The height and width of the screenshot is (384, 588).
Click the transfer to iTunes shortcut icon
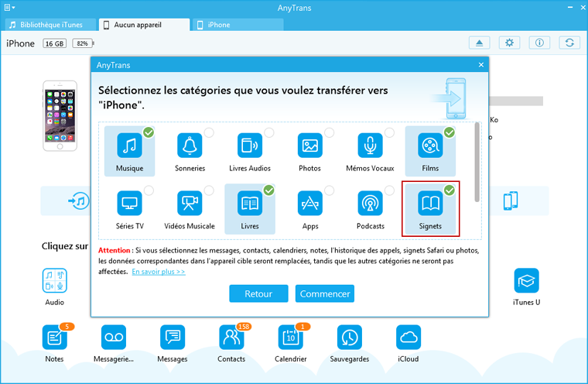(79, 201)
